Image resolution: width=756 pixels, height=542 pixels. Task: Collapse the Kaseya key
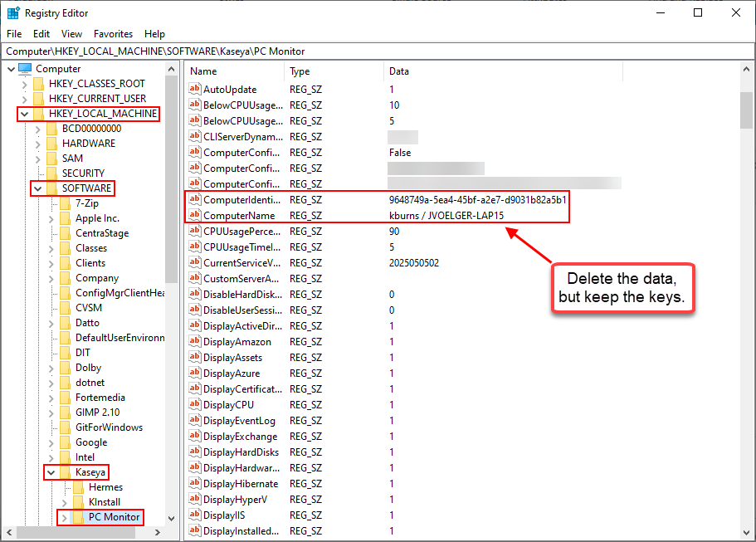[51, 472]
